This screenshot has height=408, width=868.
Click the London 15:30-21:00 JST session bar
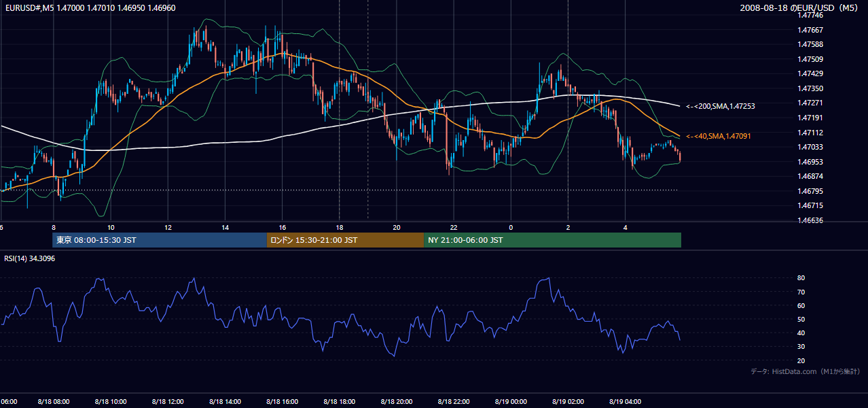(345, 240)
